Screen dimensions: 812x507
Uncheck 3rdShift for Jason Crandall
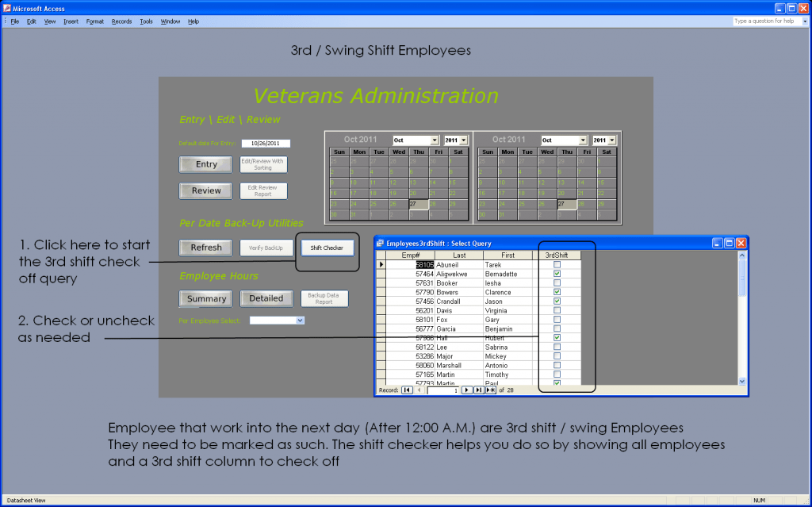(557, 302)
